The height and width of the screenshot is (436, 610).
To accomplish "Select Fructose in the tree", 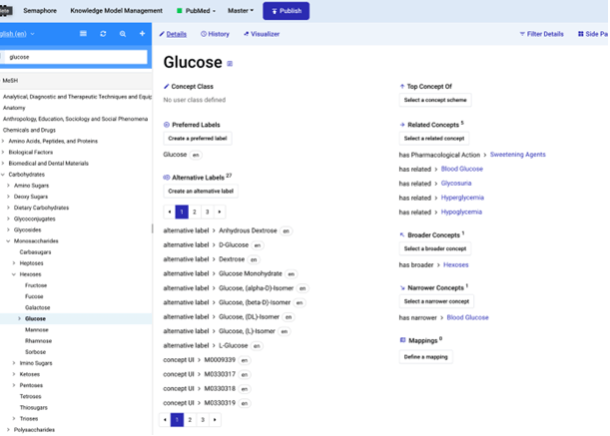I will [x=36, y=285].
